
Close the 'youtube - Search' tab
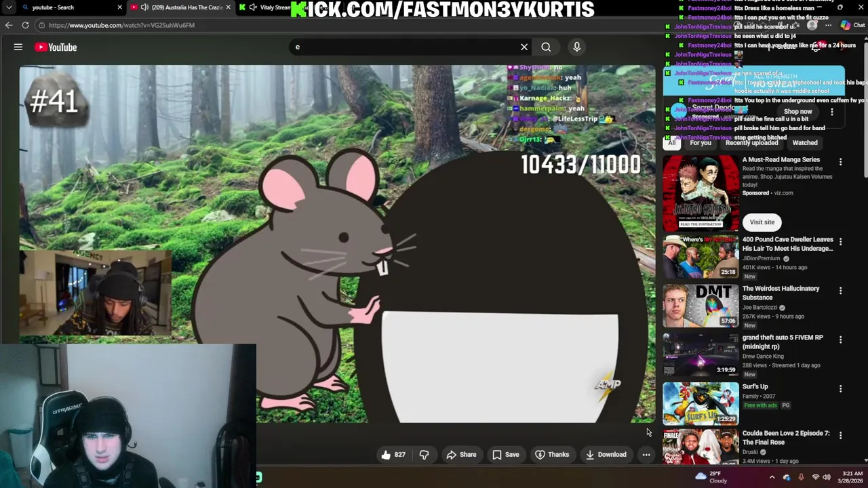120,7
